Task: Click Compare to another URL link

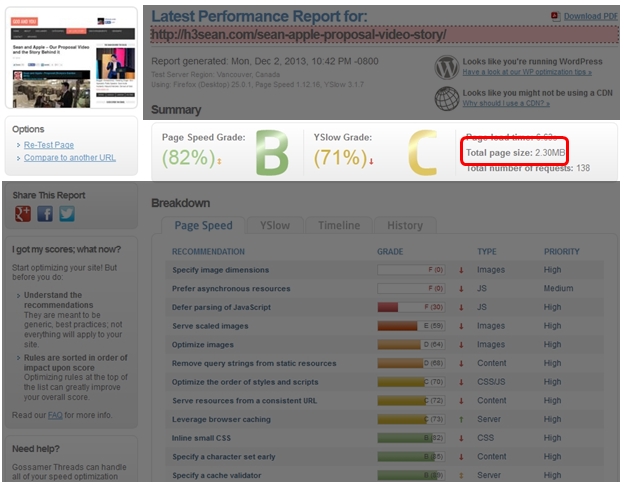Action: (69, 158)
